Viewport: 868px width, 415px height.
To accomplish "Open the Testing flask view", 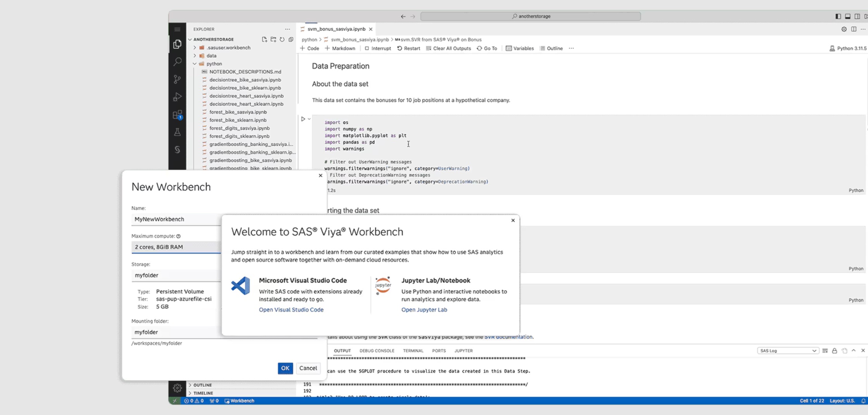I will coord(177,132).
